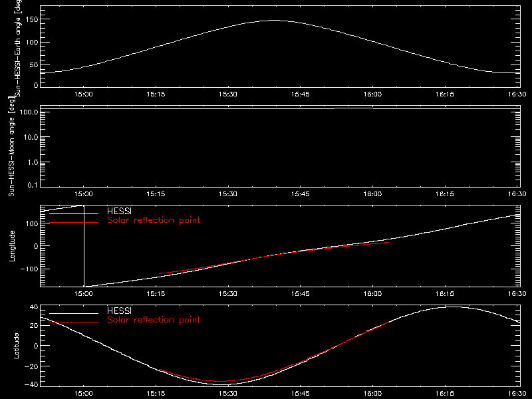Viewport: 532px width, 399px height.
Task: Click the '50' tick on Earth angle axis
Action: tap(34, 65)
